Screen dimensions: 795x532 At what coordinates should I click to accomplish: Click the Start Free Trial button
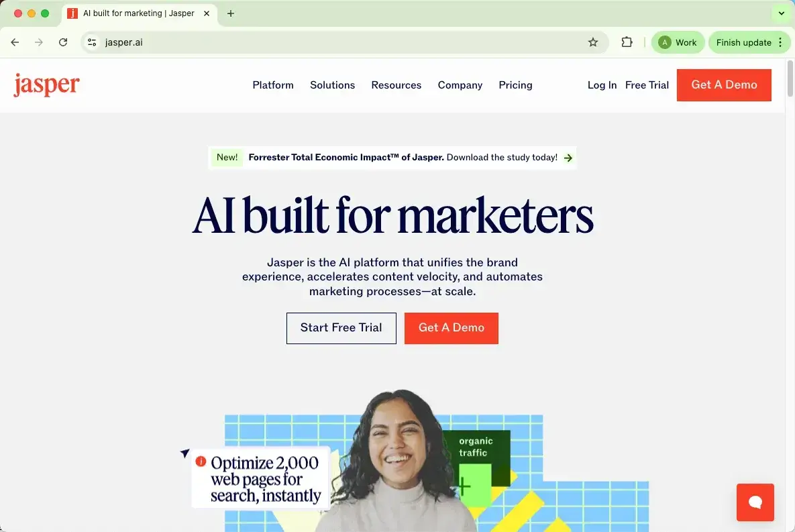tap(341, 328)
